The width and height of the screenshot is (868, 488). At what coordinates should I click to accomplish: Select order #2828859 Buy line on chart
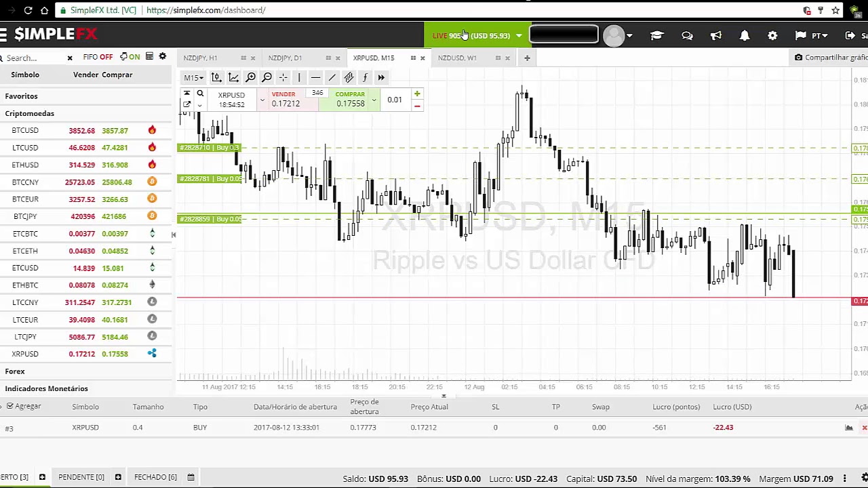pyautogui.click(x=210, y=219)
